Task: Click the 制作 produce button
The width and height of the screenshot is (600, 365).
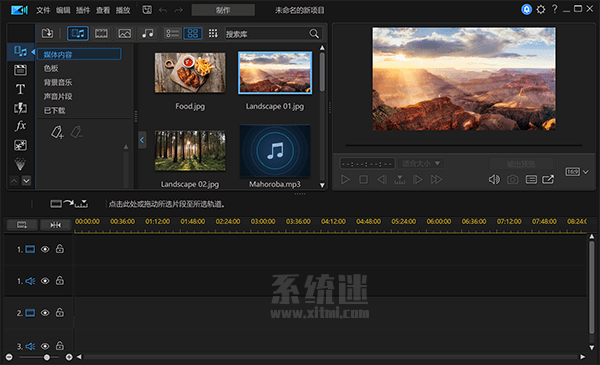Action: [x=223, y=10]
